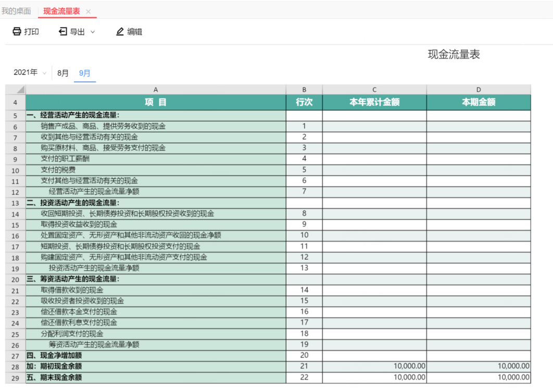Open the 2021年 year dropdown
The width and height of the screenshot is (553, 392).
[x=30, y=73]
